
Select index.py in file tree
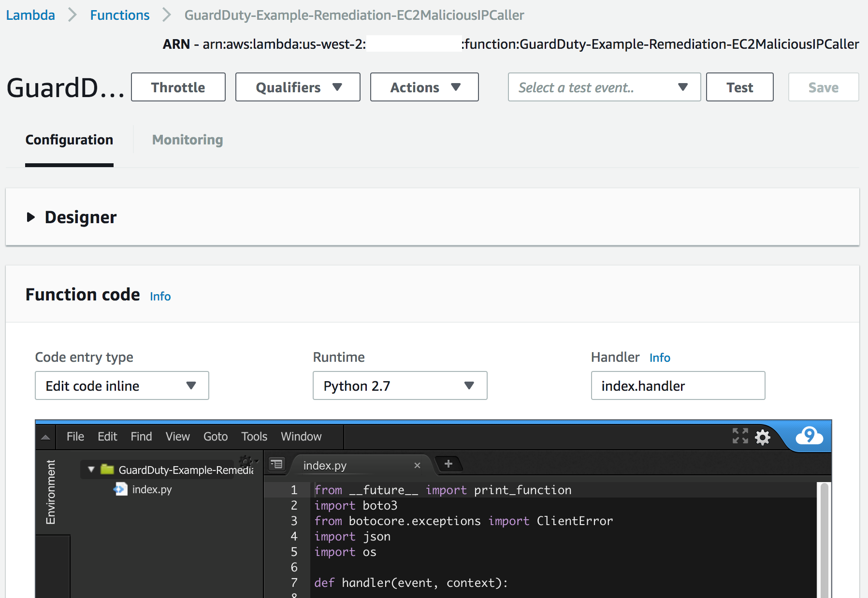(x=152, y=489)
